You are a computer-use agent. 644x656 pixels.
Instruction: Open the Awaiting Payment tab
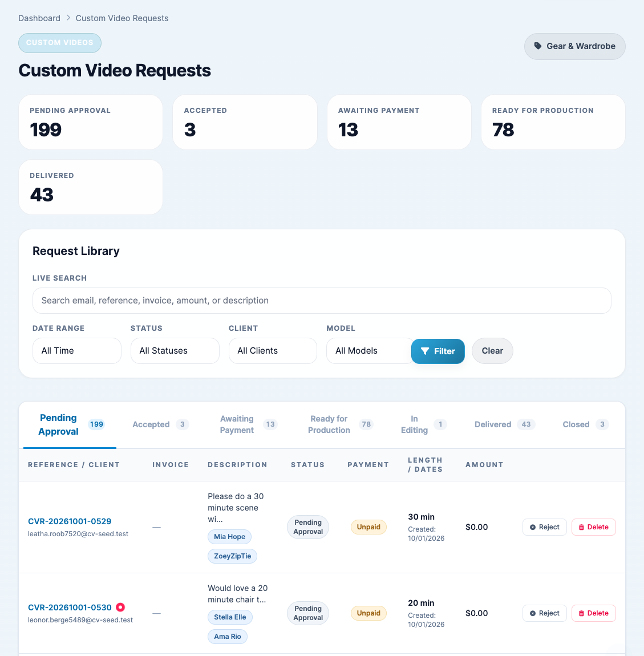tap(249, 424)
